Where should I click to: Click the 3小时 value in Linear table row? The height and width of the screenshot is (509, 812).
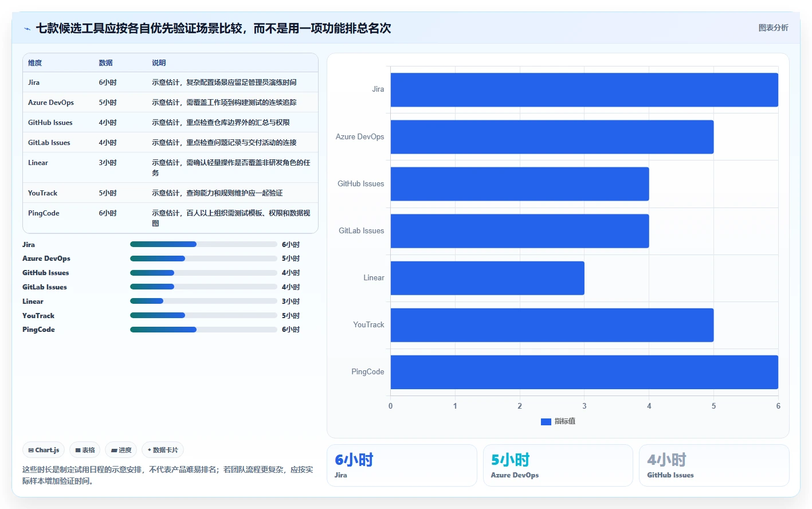click(x=108, y=163)
